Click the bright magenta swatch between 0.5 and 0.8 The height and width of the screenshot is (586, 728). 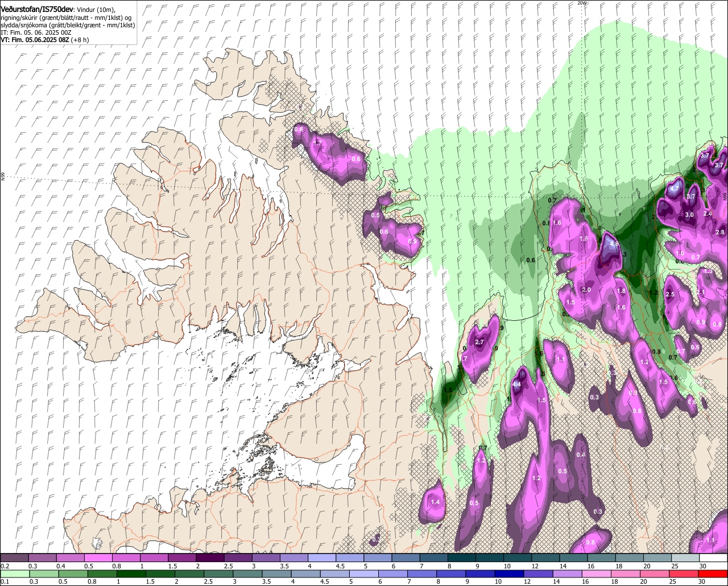[x=98, y=558]
